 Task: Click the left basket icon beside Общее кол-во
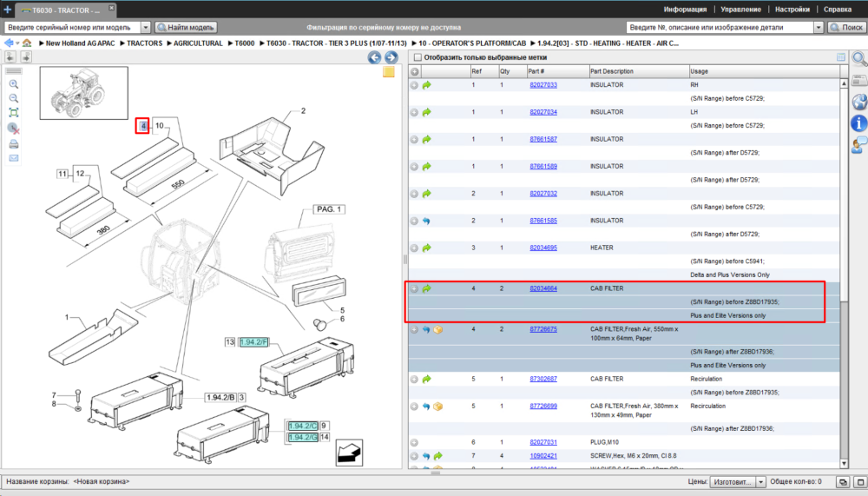click(843, 482)
